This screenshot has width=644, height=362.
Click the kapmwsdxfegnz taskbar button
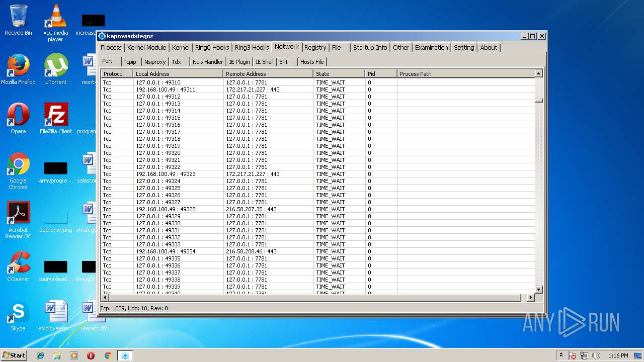point(125,355)
